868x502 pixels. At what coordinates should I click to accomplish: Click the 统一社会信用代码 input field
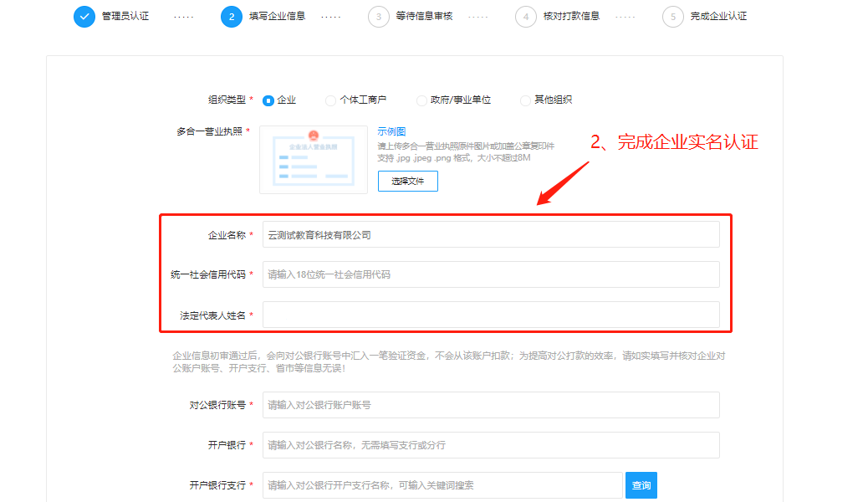(x=491, y=274)
